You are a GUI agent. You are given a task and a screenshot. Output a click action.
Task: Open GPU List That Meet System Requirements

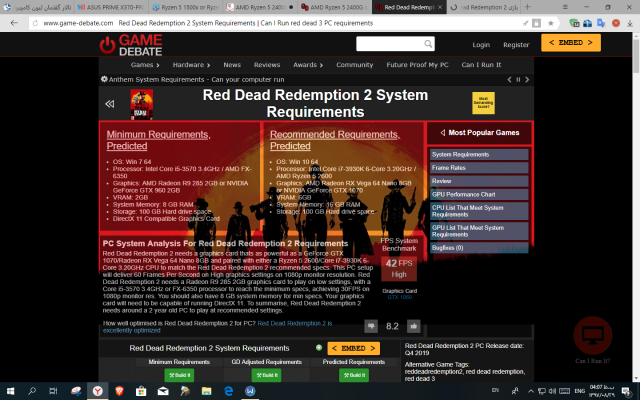click(479, 231)
